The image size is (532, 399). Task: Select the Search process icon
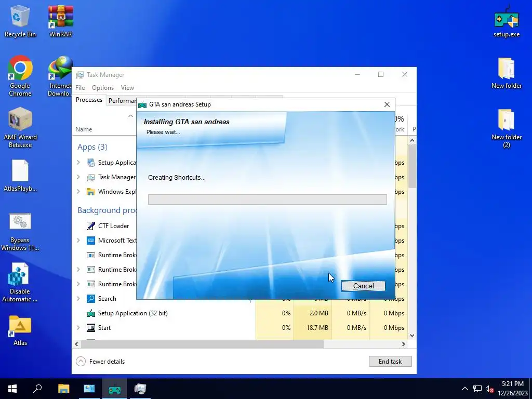(x=90, y=299)
